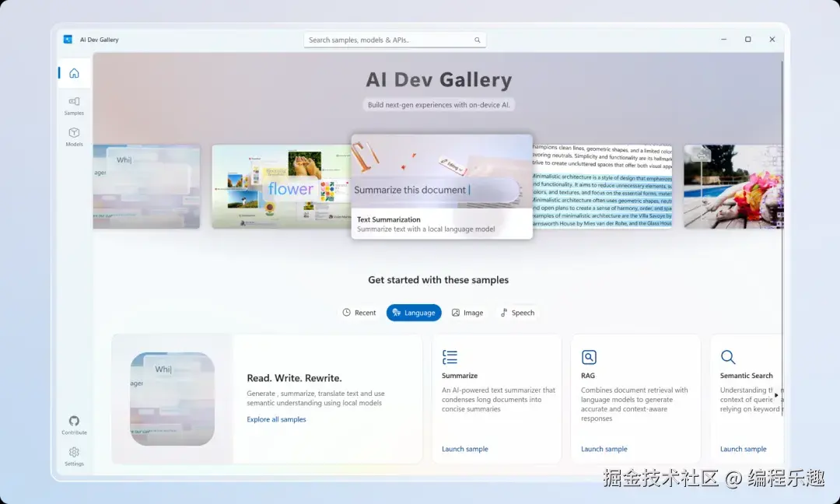Close the AI Dev Gallery window
The width and height of the screenshot is (840, 504).
[772, 40]
